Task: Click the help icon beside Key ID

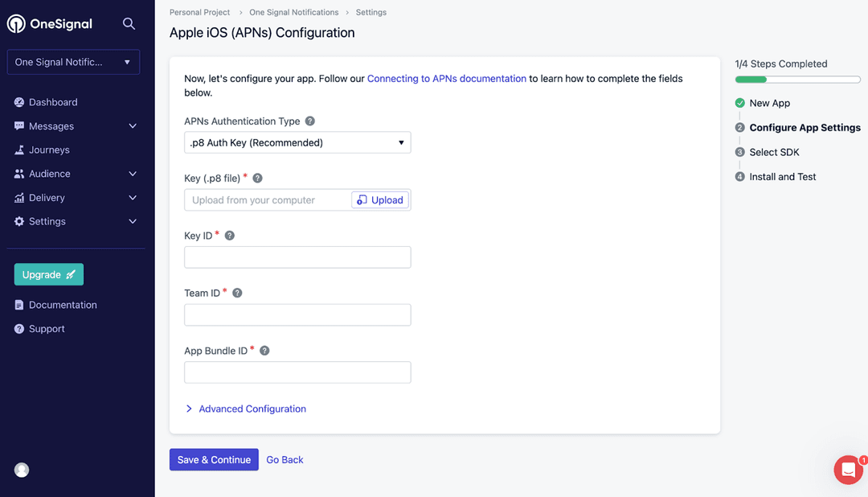Action: coord(229,236)
